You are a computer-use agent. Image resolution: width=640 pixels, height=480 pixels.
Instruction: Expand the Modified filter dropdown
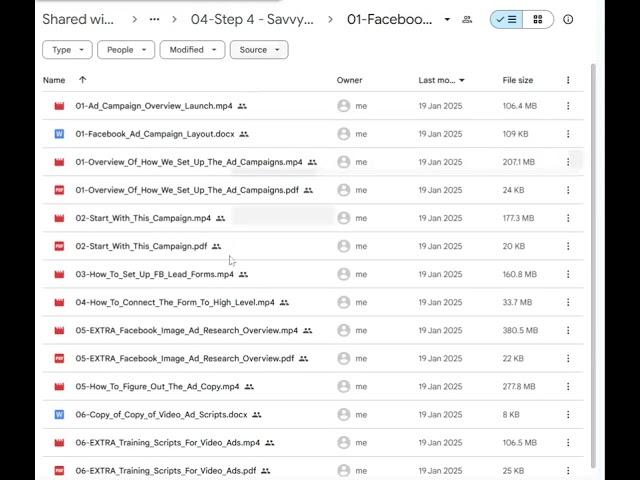pyautogui.click(x=192, y=50)
